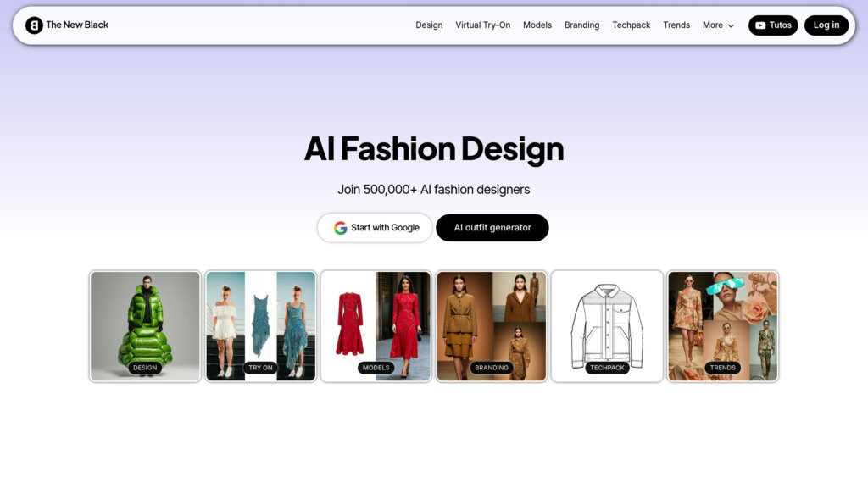Select Branding in the top navigation
This screenshot has width=868, height=488.
pyautogui.click(x=581, y=25)
